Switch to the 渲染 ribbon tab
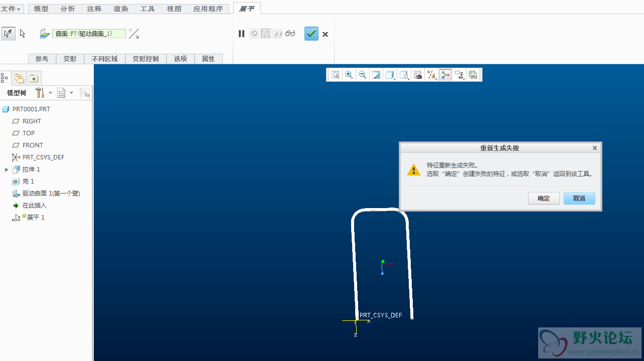The width and height of the screenshot is (644, 361). click(121, 9)
